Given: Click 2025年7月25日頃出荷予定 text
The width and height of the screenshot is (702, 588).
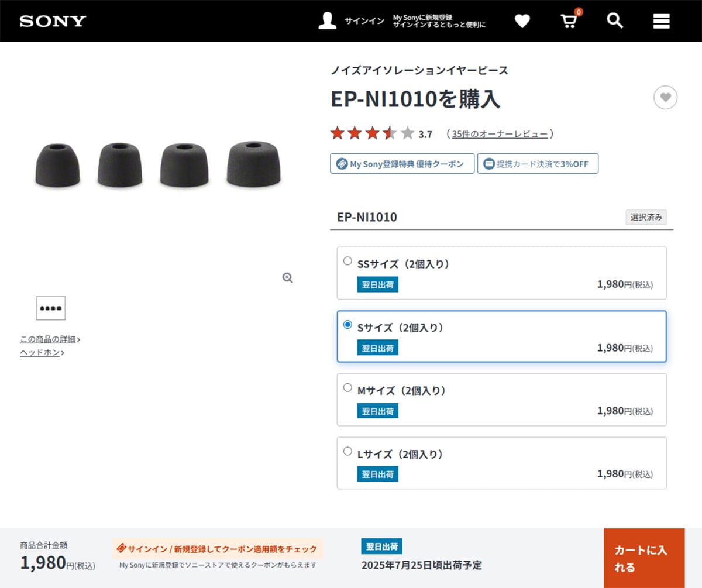Looking at the screenshot, I should point(422,565).
